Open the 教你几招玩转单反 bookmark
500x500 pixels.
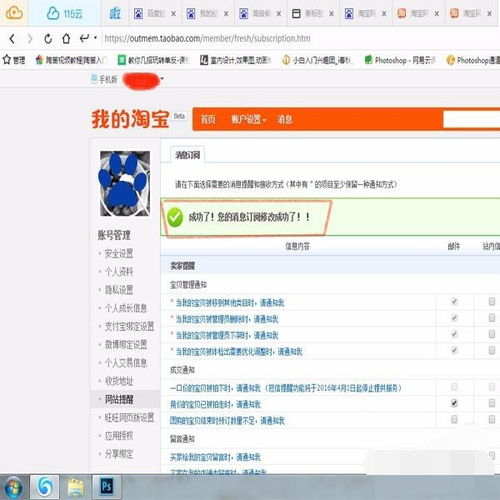tap(154, 60)
